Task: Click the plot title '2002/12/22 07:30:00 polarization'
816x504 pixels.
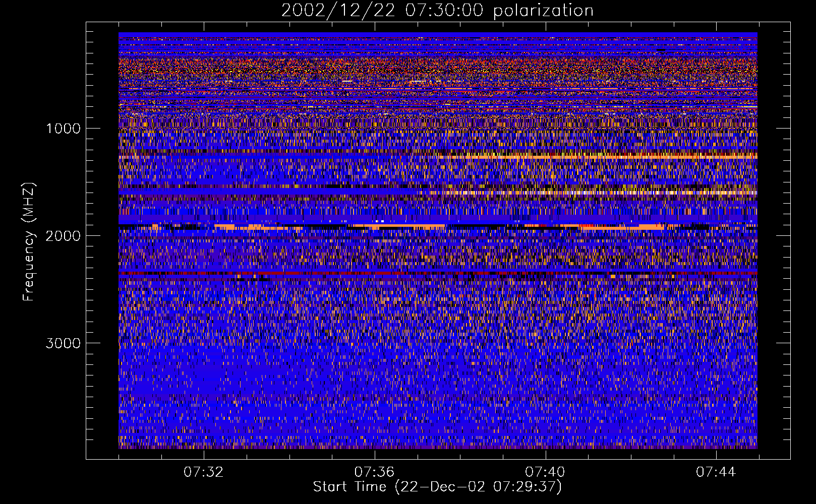Action: click(x=437, y=11)
